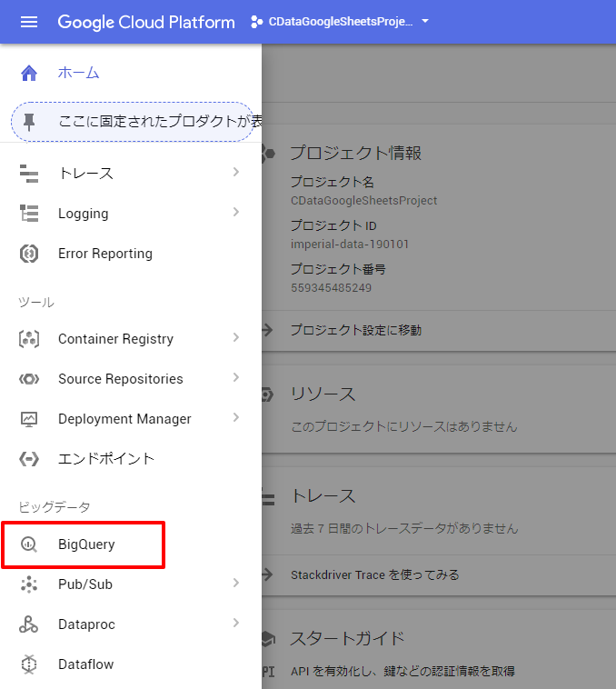Expand the Pub/Sub submenu chevron
616x689 pixels.
(x=236, y=583)
